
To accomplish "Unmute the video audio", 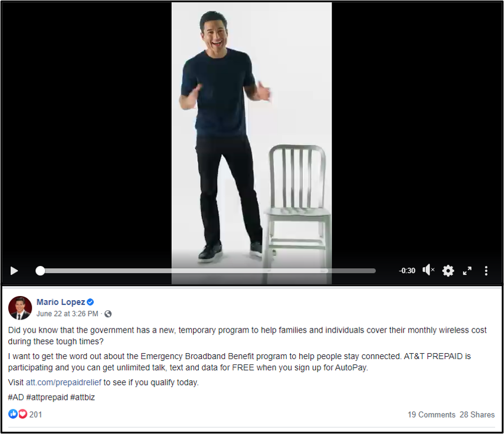I will [428, 270].
